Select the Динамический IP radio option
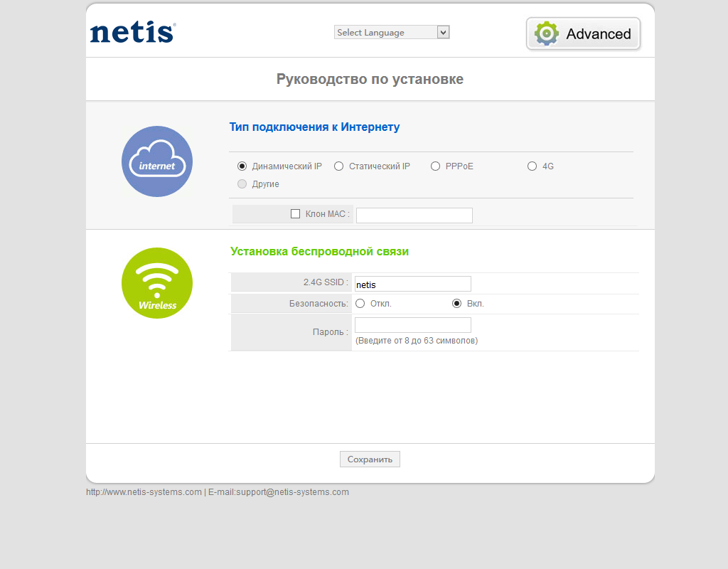 [x=242, y=166]
